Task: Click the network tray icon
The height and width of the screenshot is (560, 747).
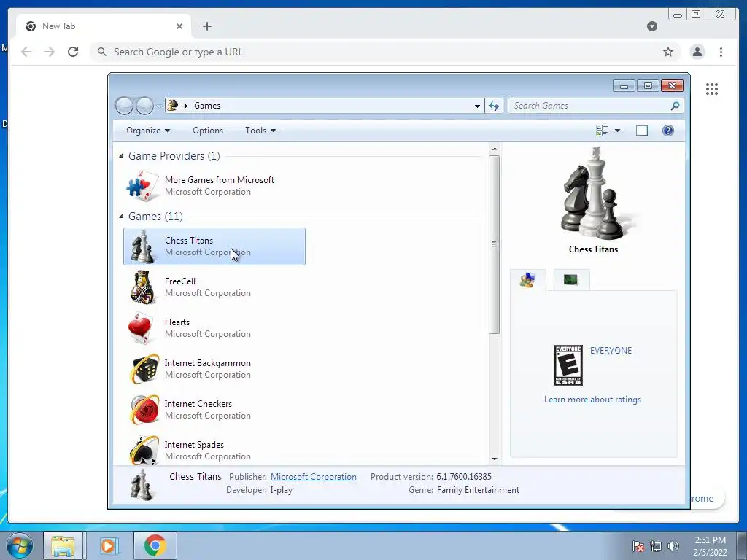Action: [656, 546]
